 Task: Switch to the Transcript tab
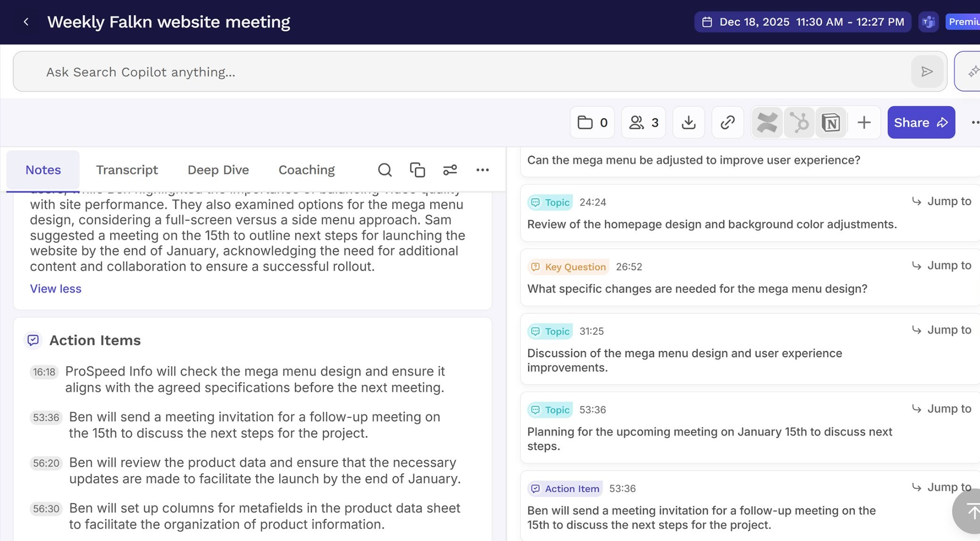(127, 170)
